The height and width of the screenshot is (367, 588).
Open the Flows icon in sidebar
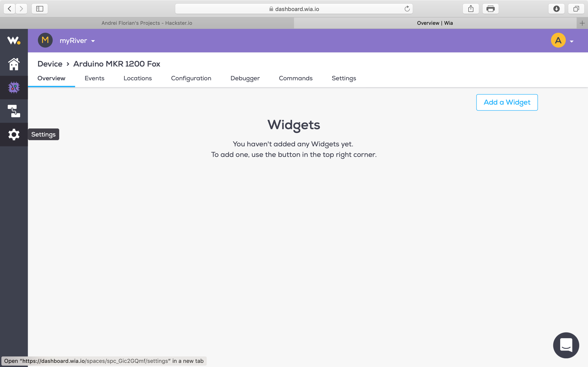tap(14, 111)
